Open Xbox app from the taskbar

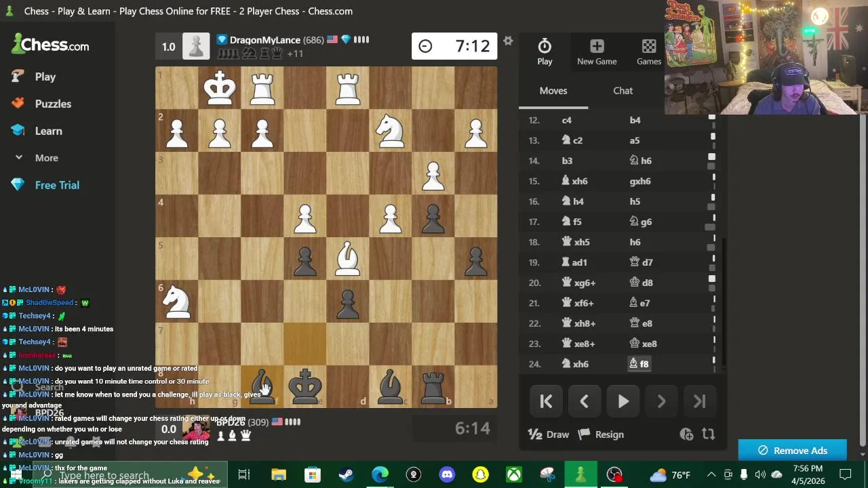click(x=514, y=474)
